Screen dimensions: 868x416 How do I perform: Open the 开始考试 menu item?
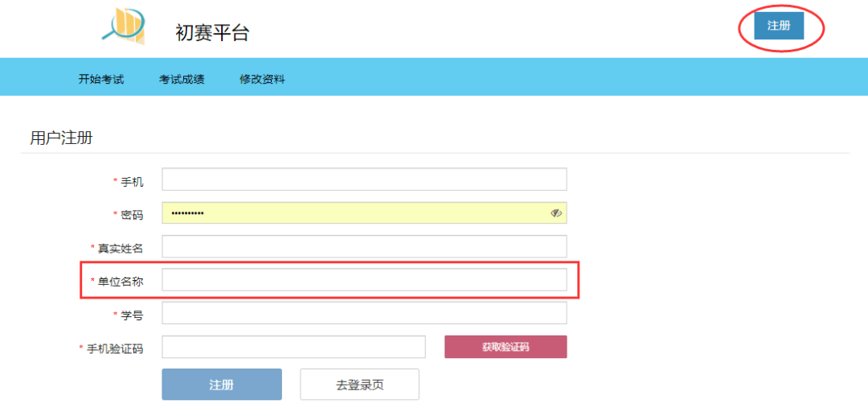pyautogui.click(x=101, y=79)
